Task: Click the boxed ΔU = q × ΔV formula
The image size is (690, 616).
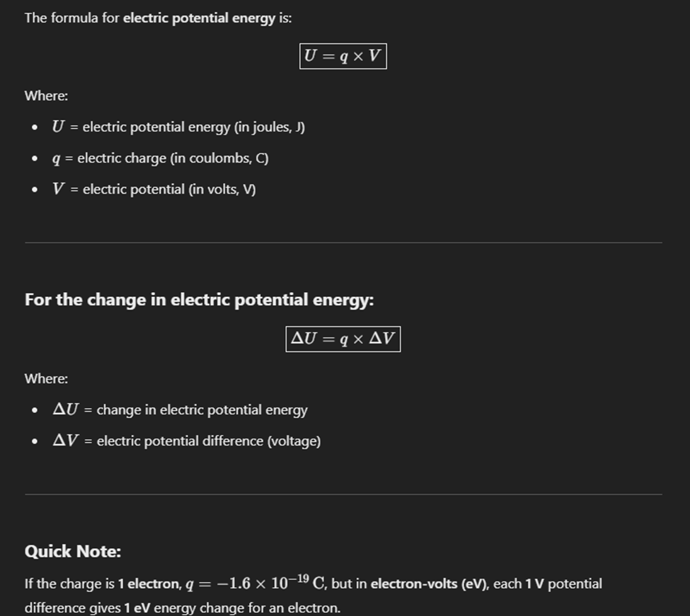Action: click(343, 339)
